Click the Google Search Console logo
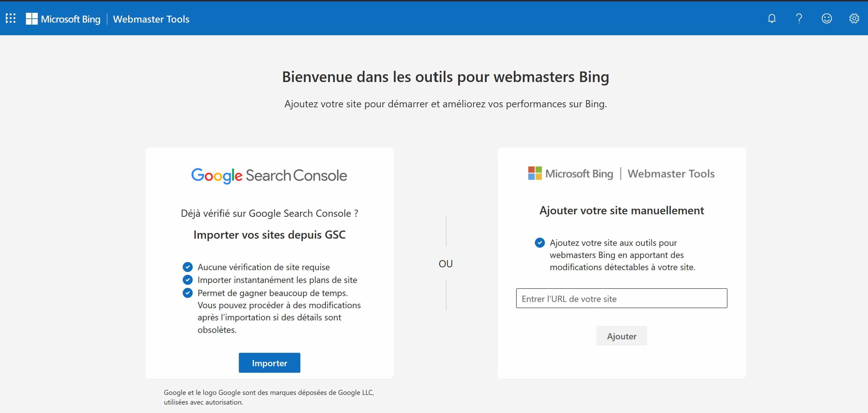The width and height of the screenshot is (868, 413). (x=269, y=176)
